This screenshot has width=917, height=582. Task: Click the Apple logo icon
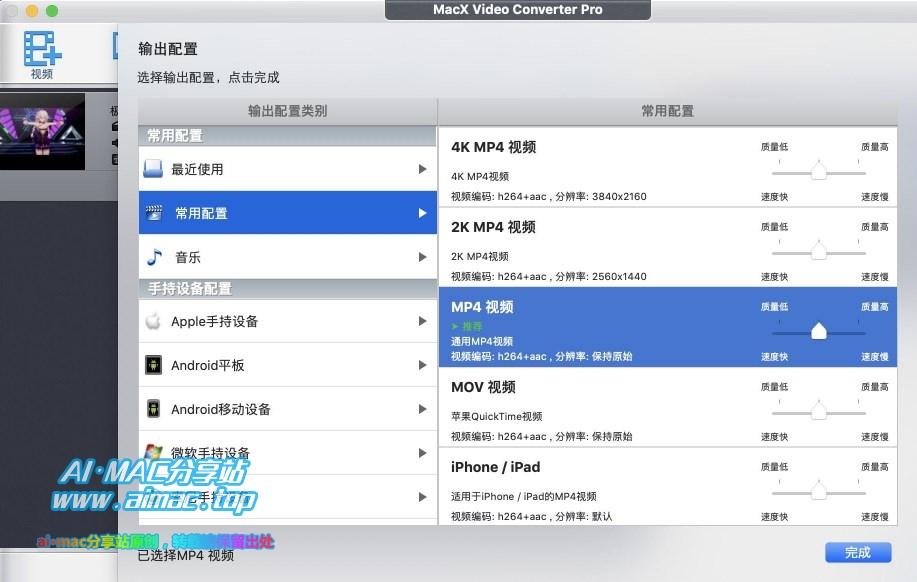click(153, 321)
